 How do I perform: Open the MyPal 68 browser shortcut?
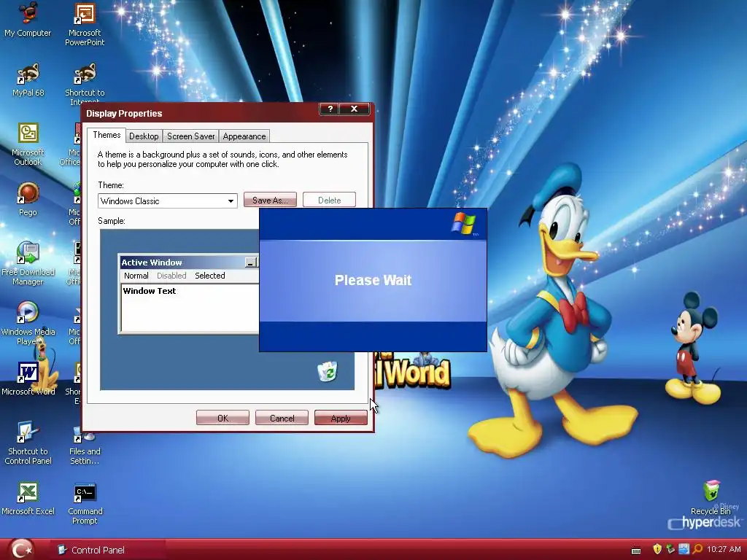[28, 80]
